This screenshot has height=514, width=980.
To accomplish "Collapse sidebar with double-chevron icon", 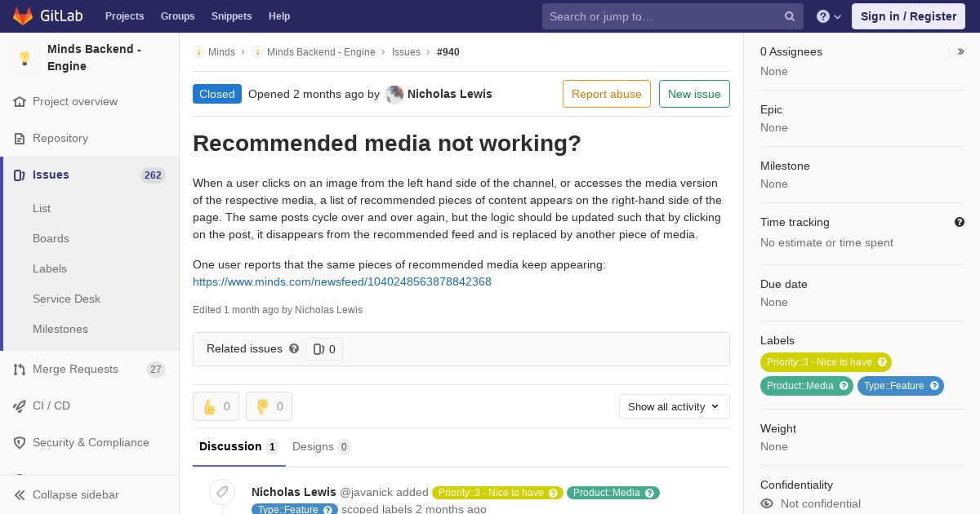I will pyautogui.click(x=20, y=495).
